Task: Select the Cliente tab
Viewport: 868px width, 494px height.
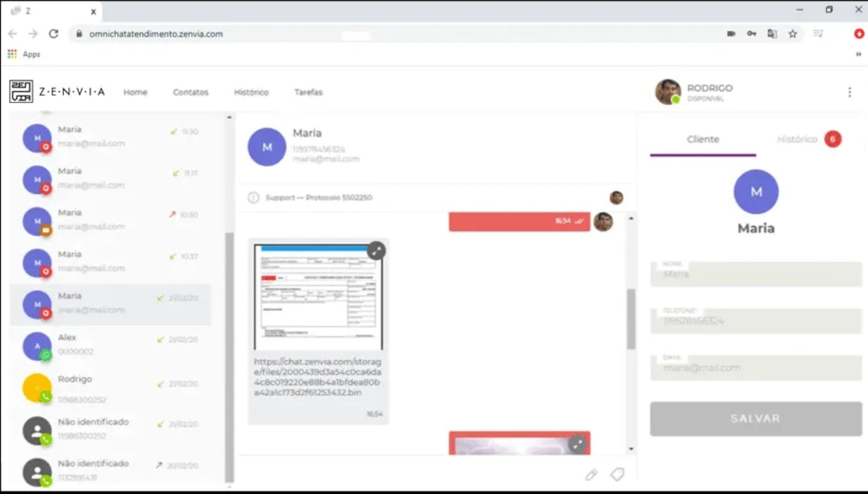Action: click(702, 139)
